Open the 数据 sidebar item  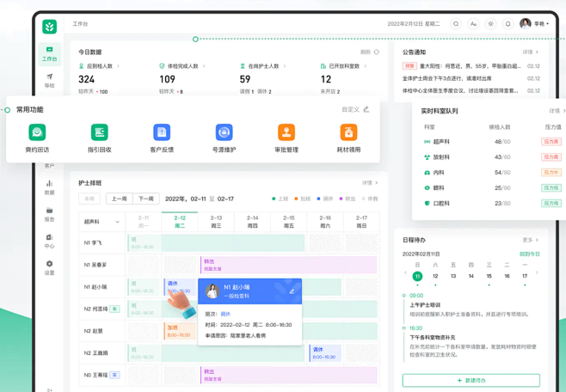pos(49,187)
